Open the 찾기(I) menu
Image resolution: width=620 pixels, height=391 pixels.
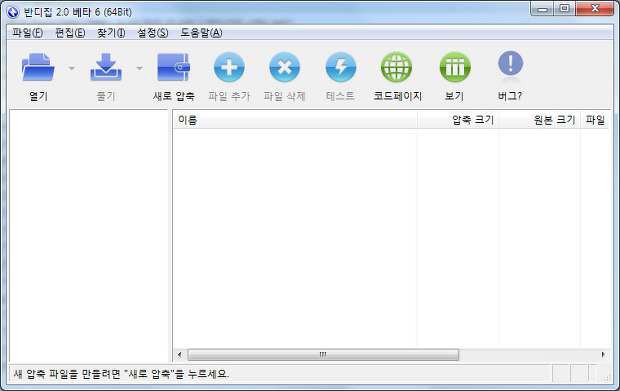[x=111, y=33]
